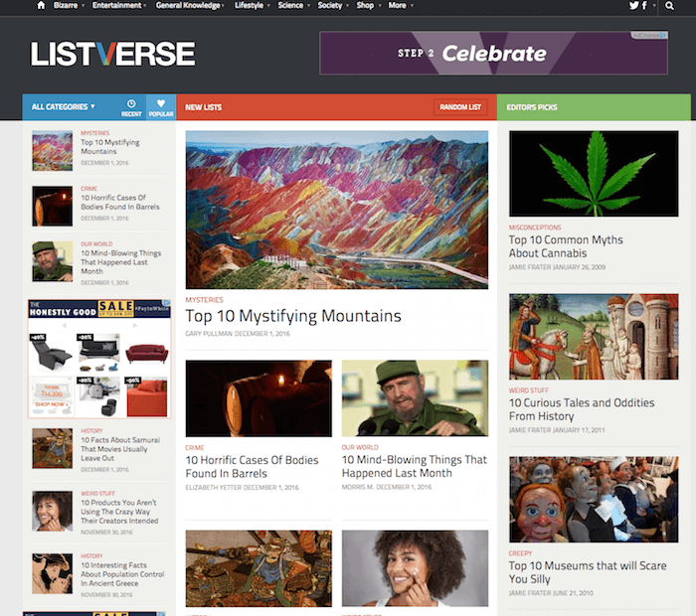
Task: Open the Step 2 Celebrate banner ad
Action: point(493,54)
